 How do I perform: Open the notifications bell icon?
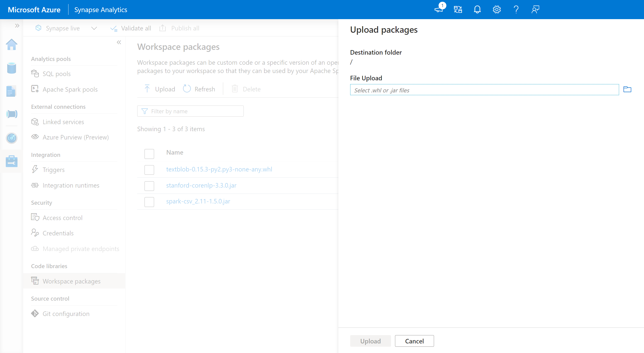point(477,10)
